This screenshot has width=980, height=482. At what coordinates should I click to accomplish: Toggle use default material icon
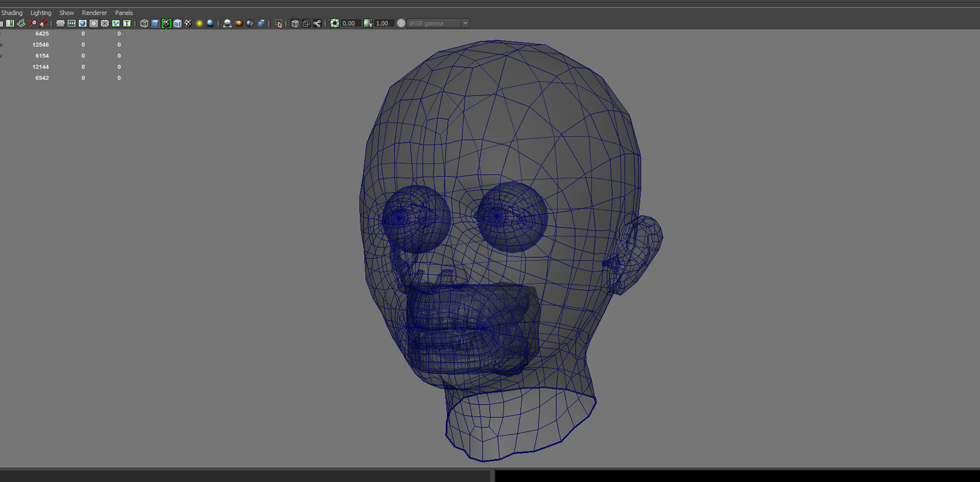166,23
